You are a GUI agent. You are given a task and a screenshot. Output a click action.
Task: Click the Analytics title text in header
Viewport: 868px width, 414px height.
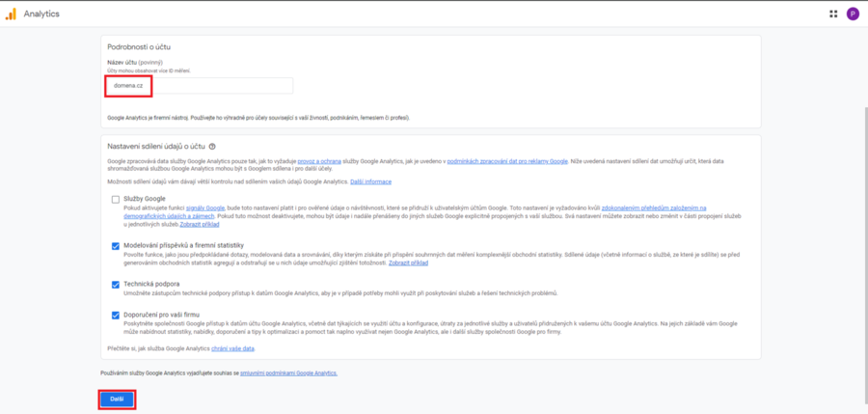[x=41, y=14]
